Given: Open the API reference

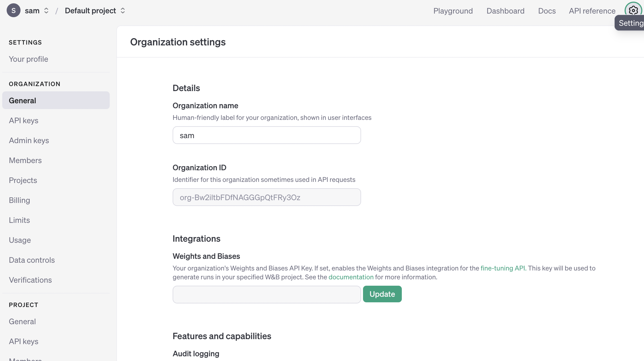Looking at the screenshot, I should (592, 11).
